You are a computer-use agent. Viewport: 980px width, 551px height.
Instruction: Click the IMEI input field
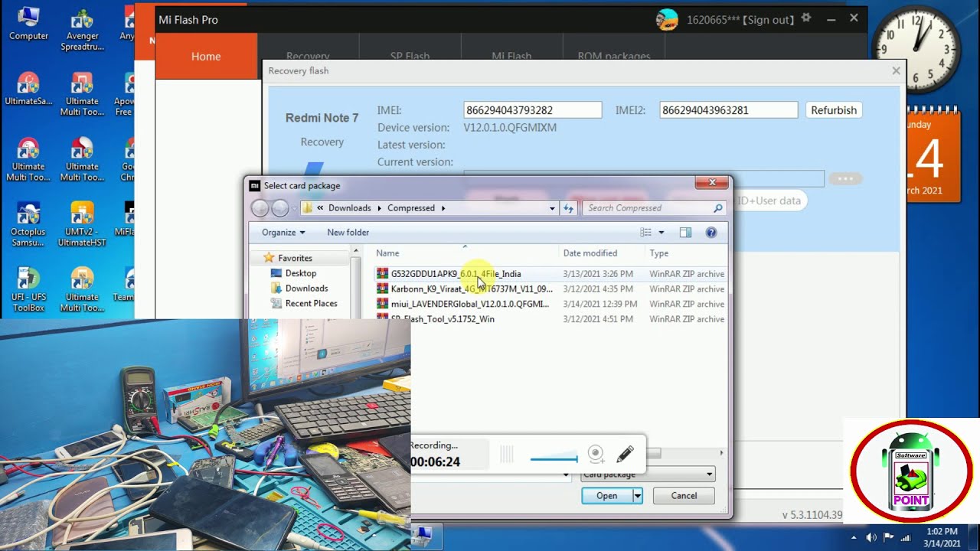click(533, 110)
